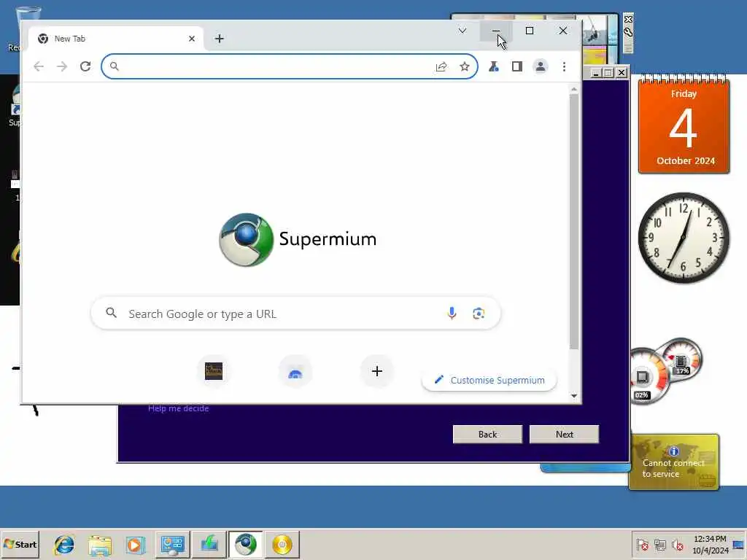This screenshot has height=560, width=747.
Task: Search by image with the lens icon
Action: click(x=479, y=313)
